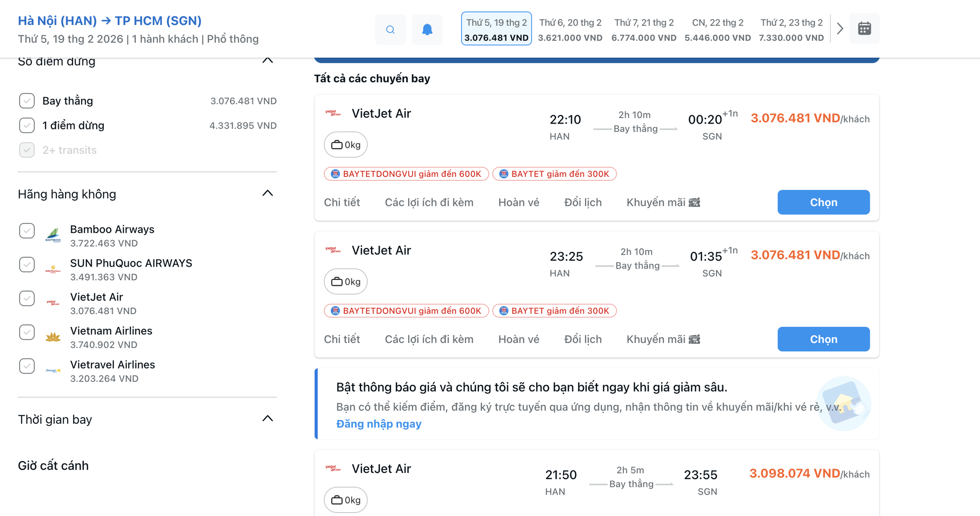
Task: Tick the Bamboo Airways airline checkbox
Action: coord(27,230)
